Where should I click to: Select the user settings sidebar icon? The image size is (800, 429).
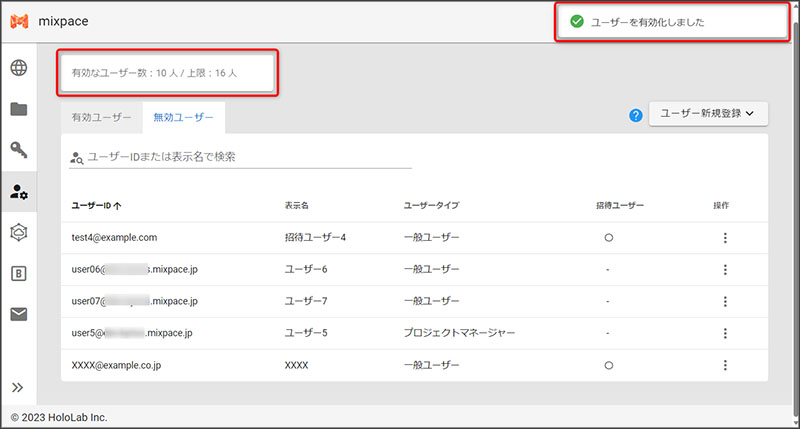tap(19, 191)
